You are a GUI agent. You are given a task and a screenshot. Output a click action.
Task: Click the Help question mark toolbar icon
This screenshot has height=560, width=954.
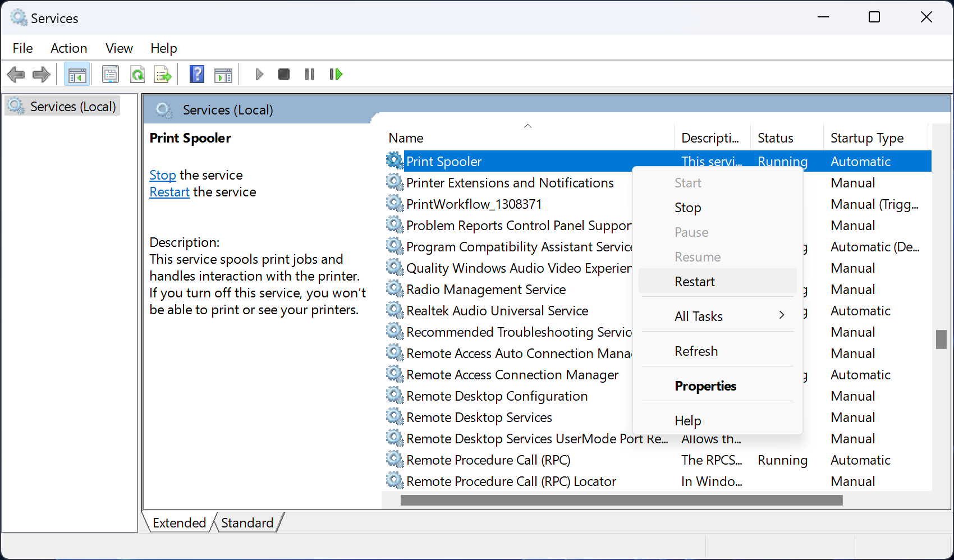197,74
